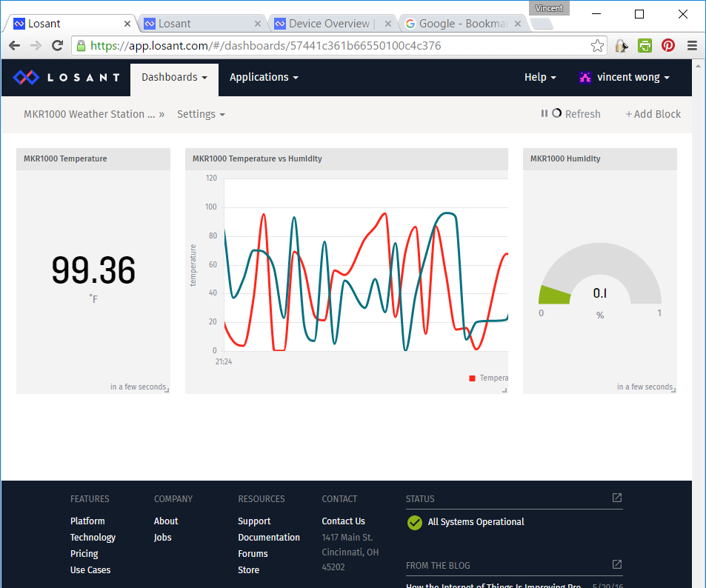Close the Google Bookmarks tab
Screen dimensions: 706x588
point(518,24)
